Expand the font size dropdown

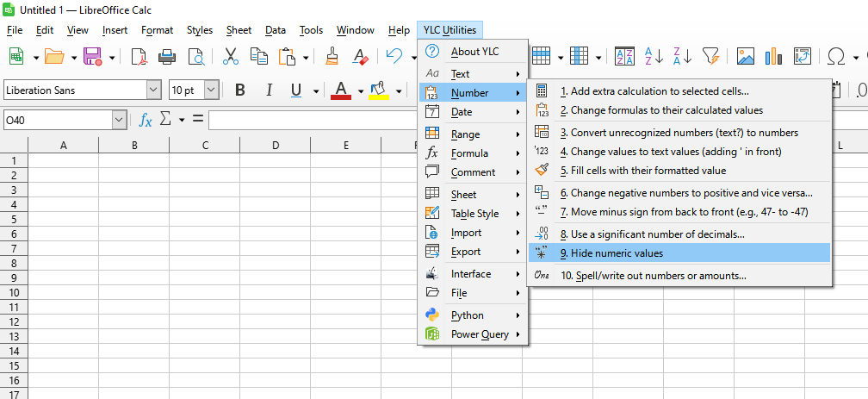pos(213,90)
